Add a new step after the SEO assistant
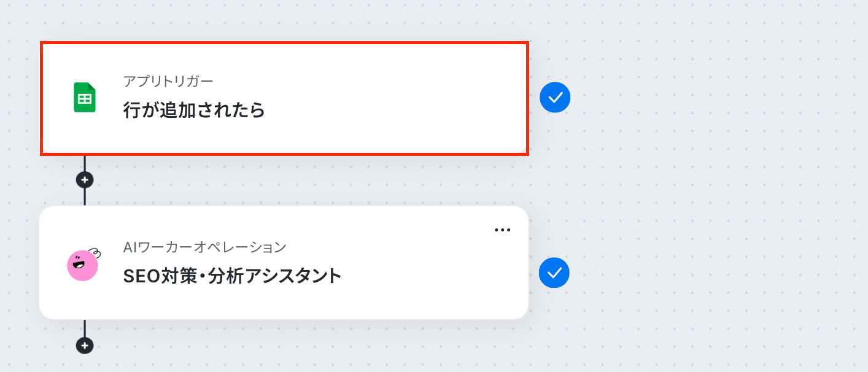 coord(85,345)
